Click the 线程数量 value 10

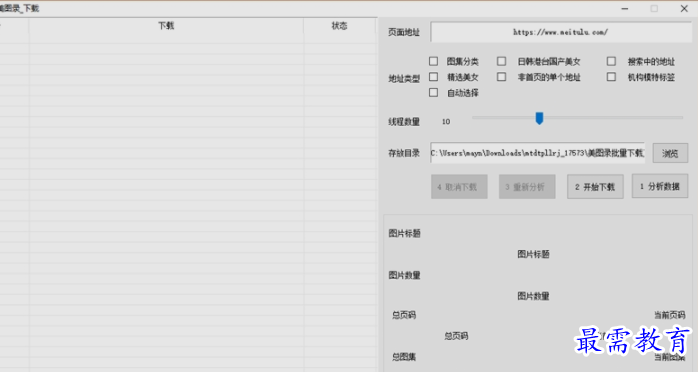click(446, 121)
